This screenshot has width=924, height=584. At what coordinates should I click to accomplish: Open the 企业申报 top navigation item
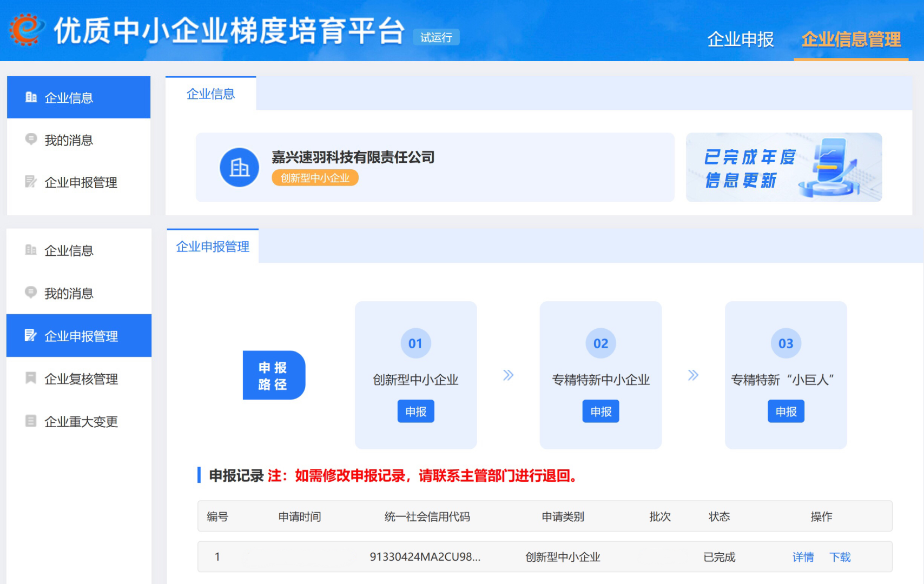point(741,39)
